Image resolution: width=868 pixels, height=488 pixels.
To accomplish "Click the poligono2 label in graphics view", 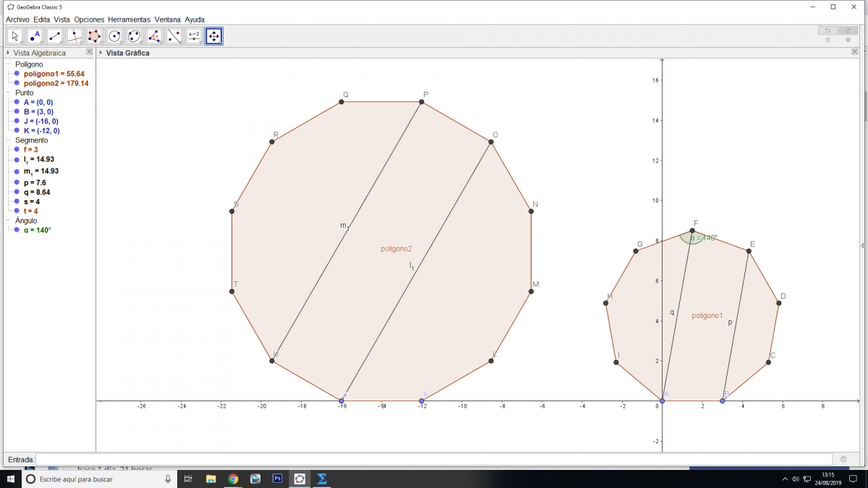I will coord(396,249).
